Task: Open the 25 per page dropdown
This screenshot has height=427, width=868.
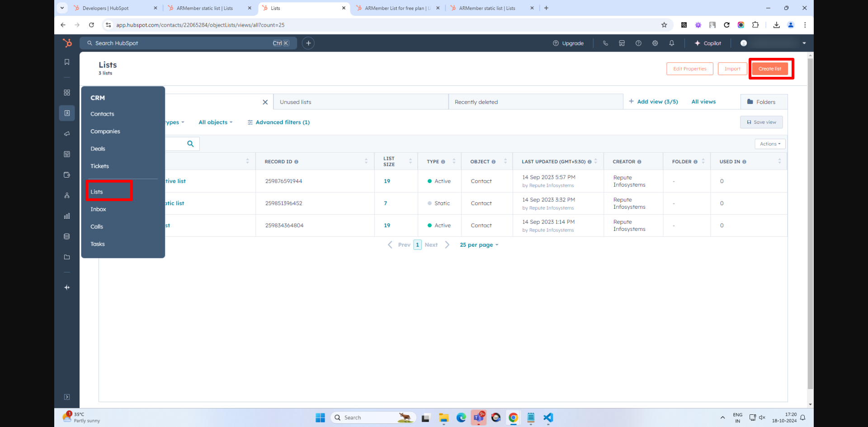Action: (479, 245)
